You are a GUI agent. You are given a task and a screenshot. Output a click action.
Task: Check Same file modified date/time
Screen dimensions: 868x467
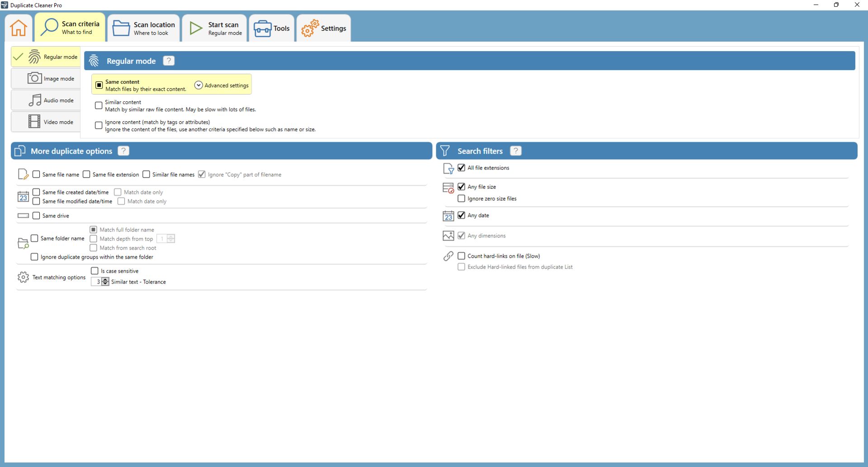pos(36,201)
